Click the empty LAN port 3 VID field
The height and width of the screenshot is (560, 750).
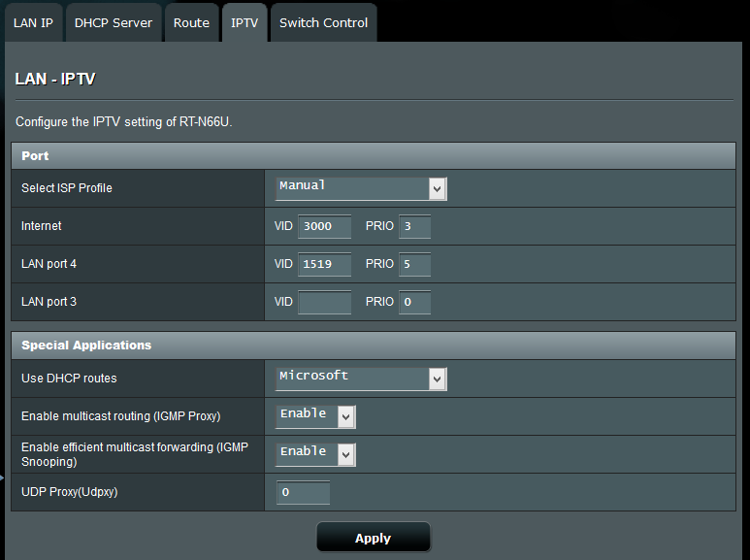[324, 302]
